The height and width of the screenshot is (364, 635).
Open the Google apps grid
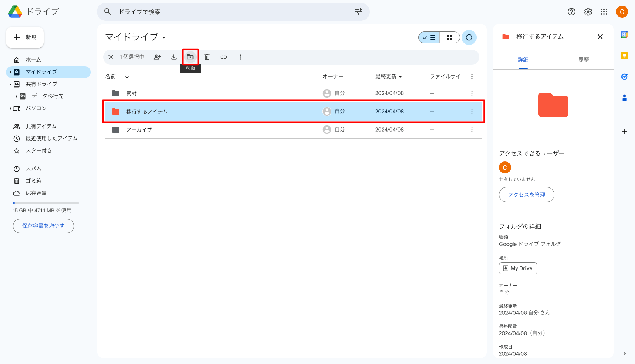(604, 12)
